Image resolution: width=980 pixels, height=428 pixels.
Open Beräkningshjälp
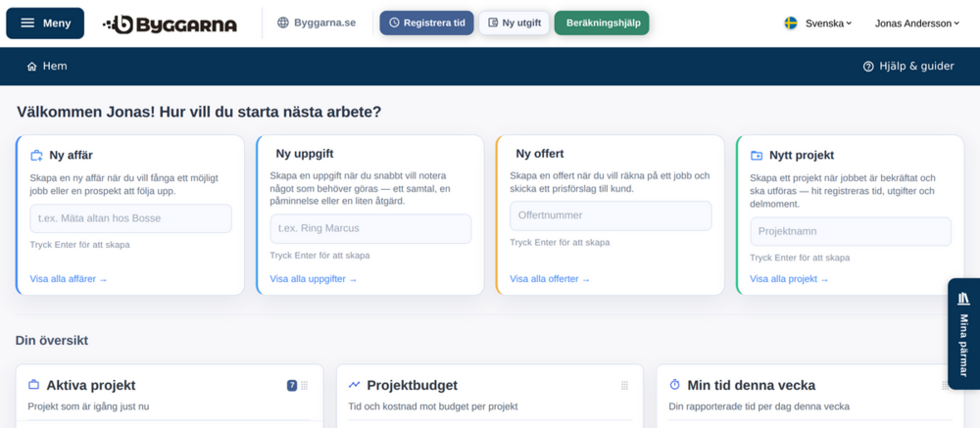click(602, 24)
